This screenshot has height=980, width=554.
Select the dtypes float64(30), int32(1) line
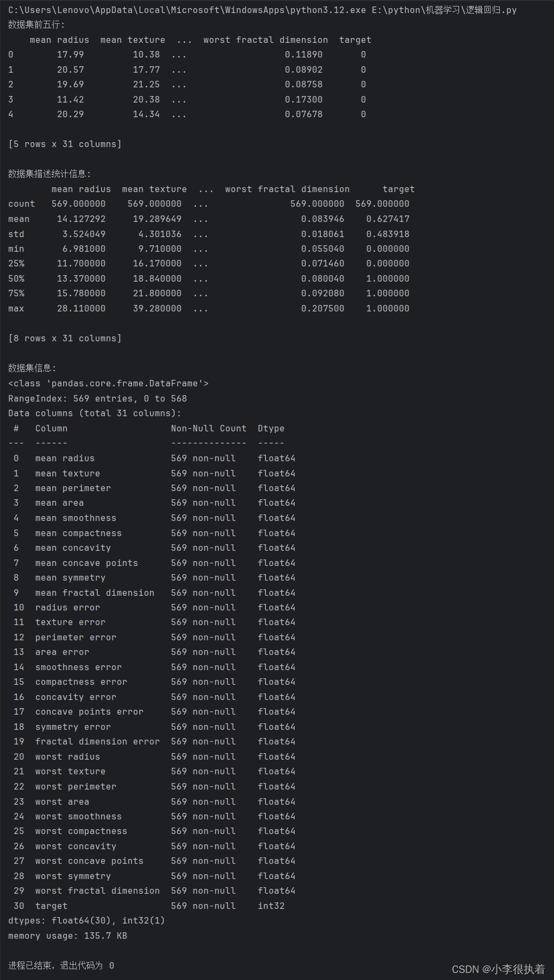click(x=86, y=921)
